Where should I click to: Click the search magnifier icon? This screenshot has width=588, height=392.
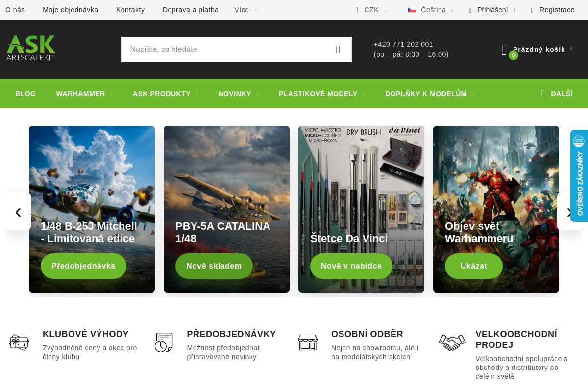click(338, 49)
